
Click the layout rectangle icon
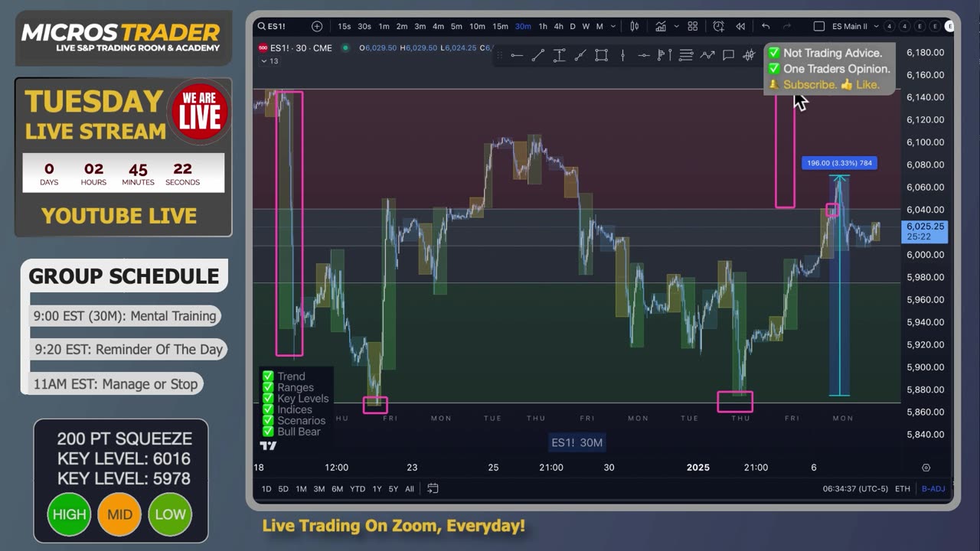[818, 26]
